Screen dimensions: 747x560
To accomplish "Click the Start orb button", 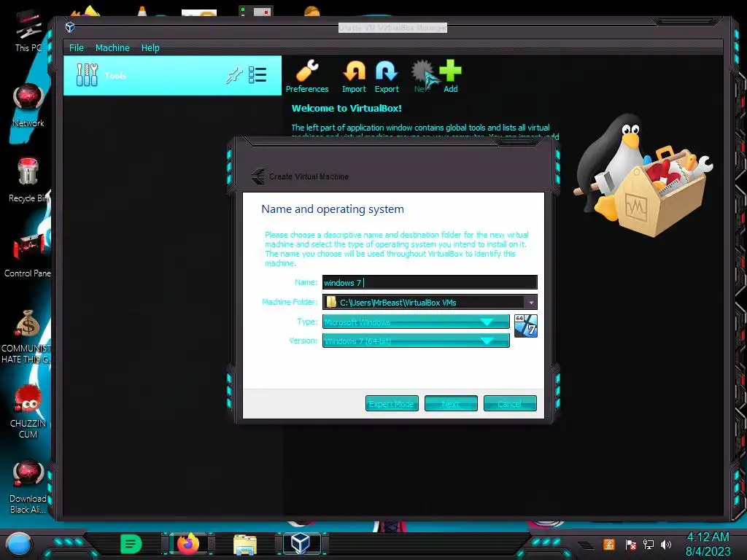I will [19, 544].
